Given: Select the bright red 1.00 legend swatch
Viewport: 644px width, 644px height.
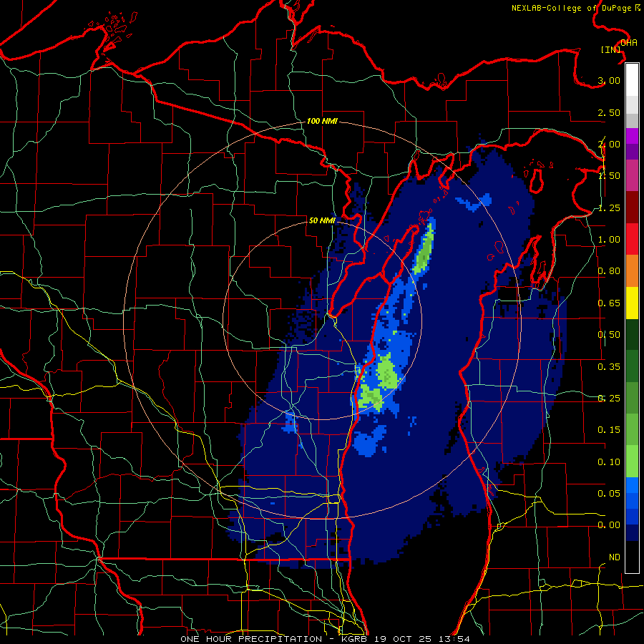Looking at the screenshot, I should [632, 239].
